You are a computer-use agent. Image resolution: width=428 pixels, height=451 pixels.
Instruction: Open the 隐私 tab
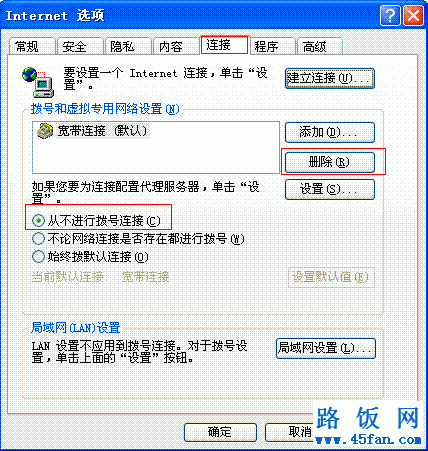pyautogui.click(x=128, y=46)
